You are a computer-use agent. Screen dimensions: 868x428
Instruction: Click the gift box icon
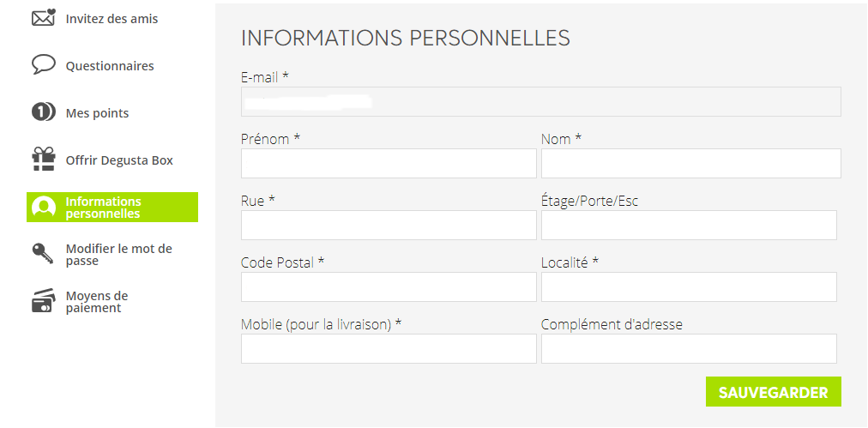(x=43, y=160)
